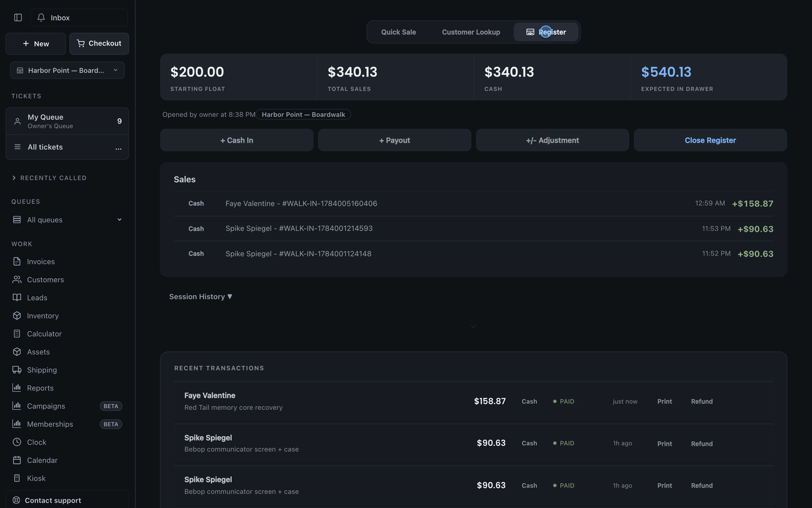Click the plus icon on New
This screenshot has width=812, height=508.
[x=26, y=43]
